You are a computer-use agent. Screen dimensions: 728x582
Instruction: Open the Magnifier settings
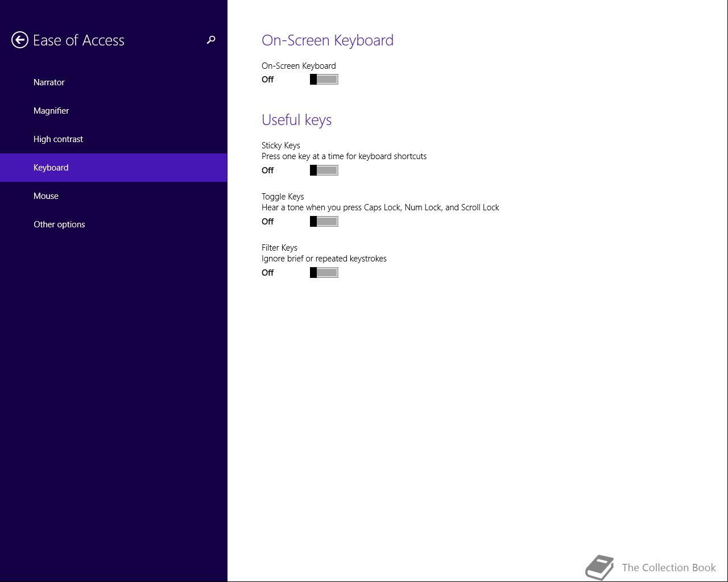pyautogui.click(x=114, y=111)
